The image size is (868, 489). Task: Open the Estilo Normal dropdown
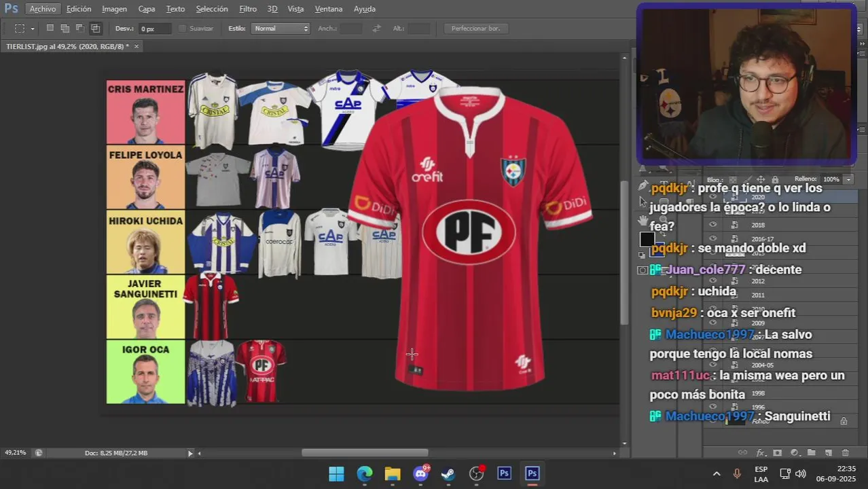tap(281, 29)
